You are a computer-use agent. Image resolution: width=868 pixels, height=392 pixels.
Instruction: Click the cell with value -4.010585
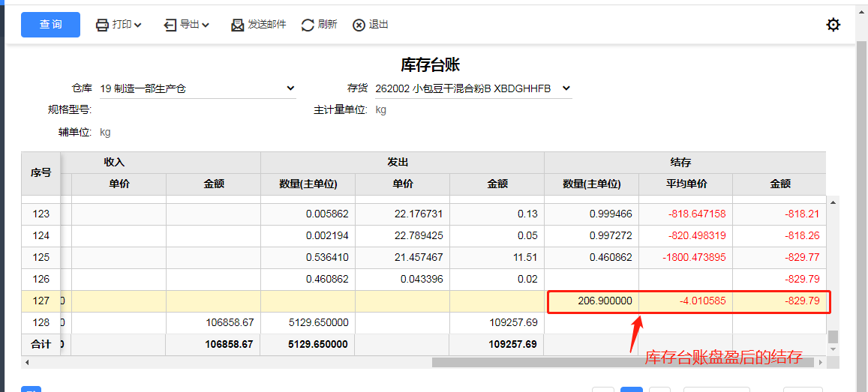686,301
